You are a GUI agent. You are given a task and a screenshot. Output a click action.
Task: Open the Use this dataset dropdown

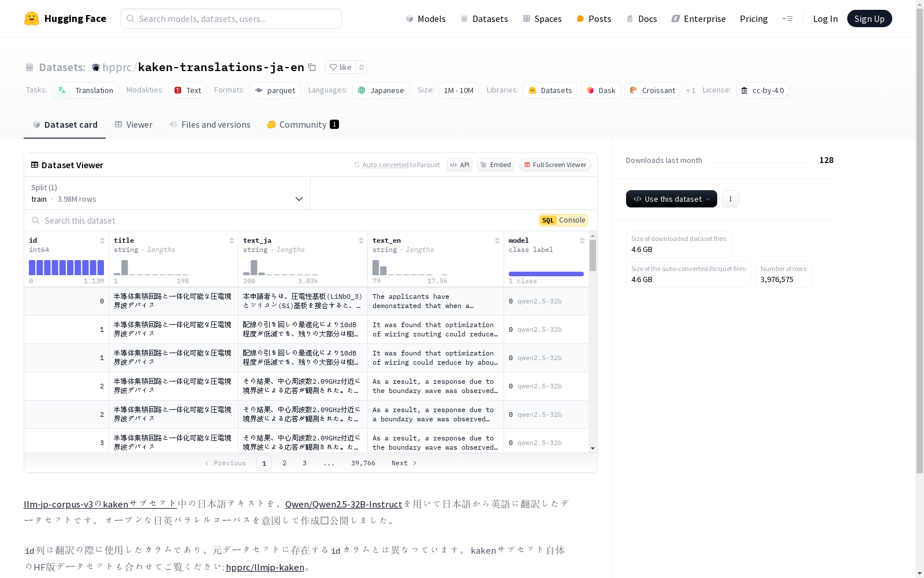(672, 199)
